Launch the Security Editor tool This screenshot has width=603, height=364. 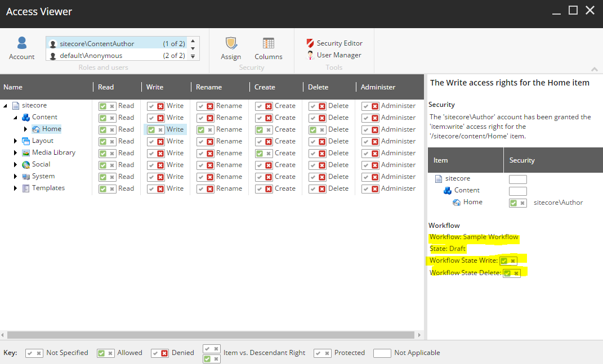coord(334,43)
